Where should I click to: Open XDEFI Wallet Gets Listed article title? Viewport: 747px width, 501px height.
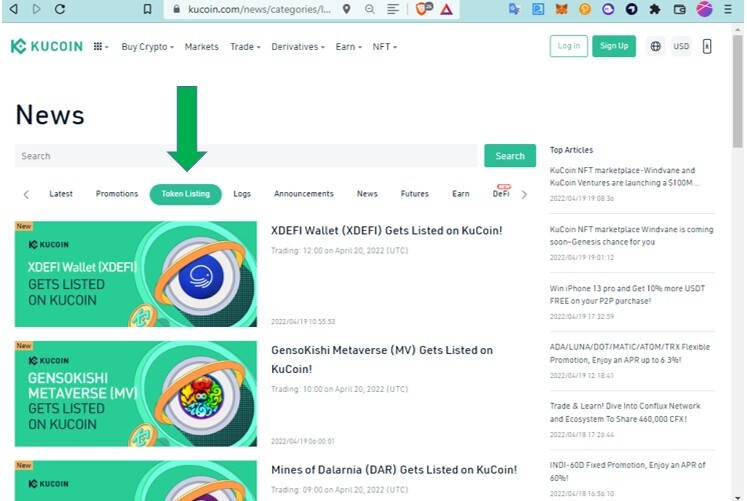coord(386,230)
